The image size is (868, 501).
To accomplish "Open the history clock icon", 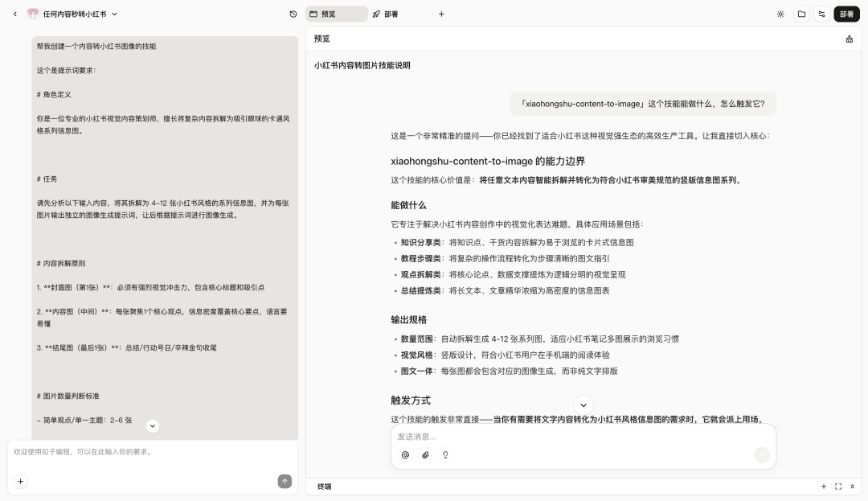I will point(293,14).
